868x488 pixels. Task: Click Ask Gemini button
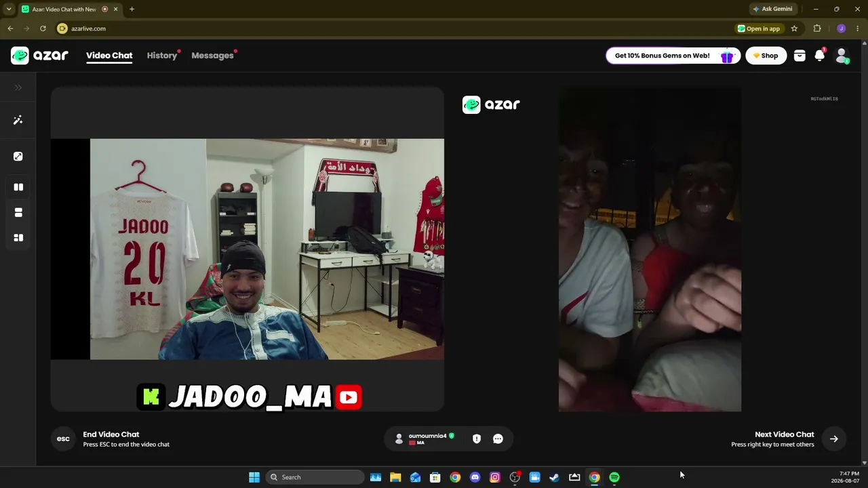click(772, 9)
